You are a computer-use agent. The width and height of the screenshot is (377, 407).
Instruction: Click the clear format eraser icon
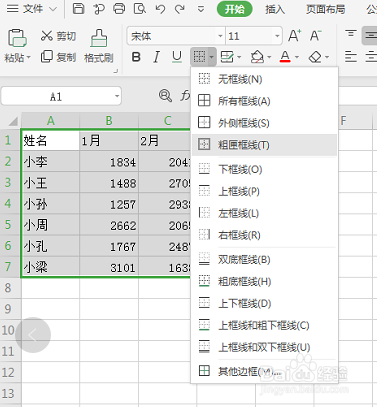pyautogui.click(x=315, y=57)
